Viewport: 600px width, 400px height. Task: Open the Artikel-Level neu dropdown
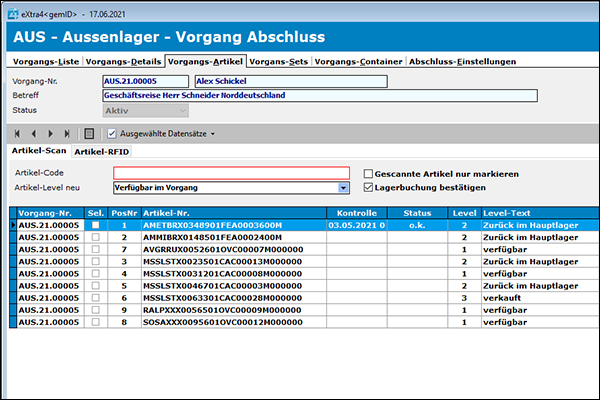click(x=343, y=187)
